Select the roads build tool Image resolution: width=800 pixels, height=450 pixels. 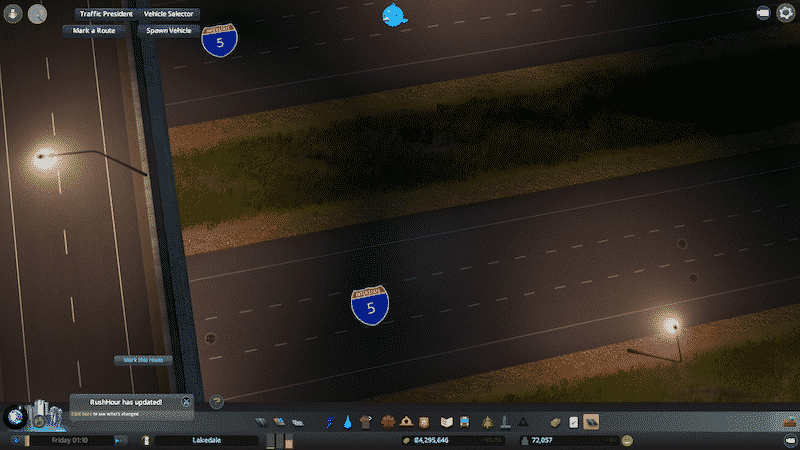click(x=261, y=423)
